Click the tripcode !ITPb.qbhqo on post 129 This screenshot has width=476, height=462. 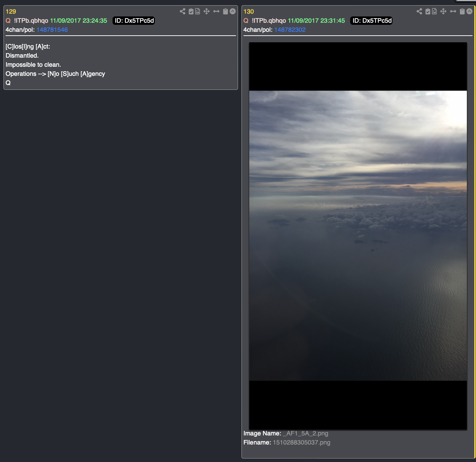point(31,21)
